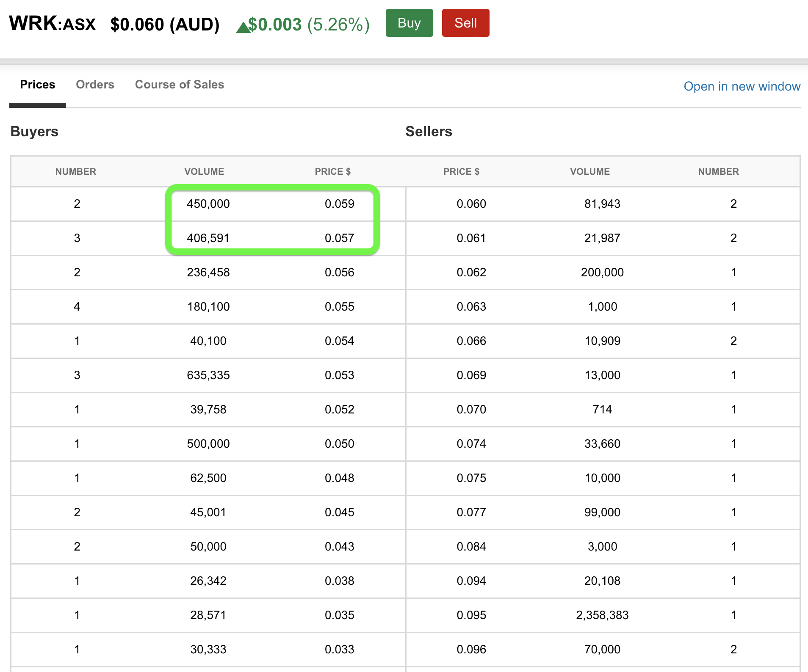This screenshot has width=808, height=672.
Task: Select buyers volume 40,100
Action: (208, 341)
